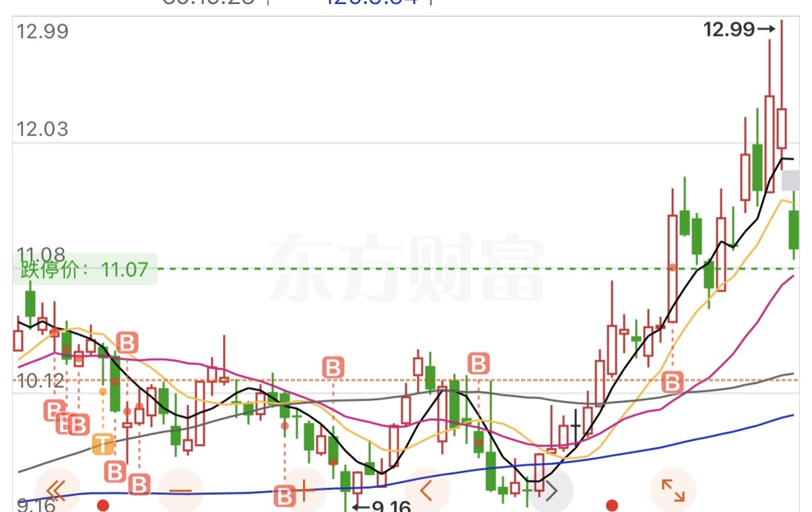
Task: Shift the chart one candle left with the single left chevron
Action: click(427, 491)
